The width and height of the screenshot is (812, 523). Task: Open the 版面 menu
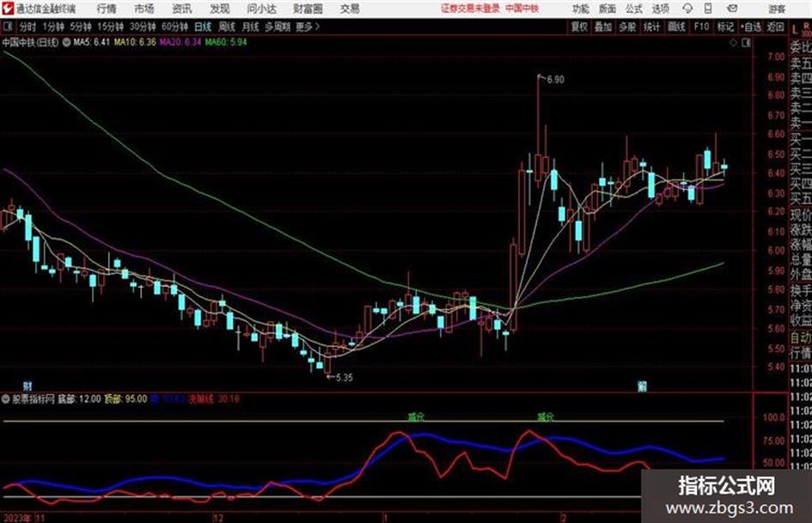pos(607,9)
